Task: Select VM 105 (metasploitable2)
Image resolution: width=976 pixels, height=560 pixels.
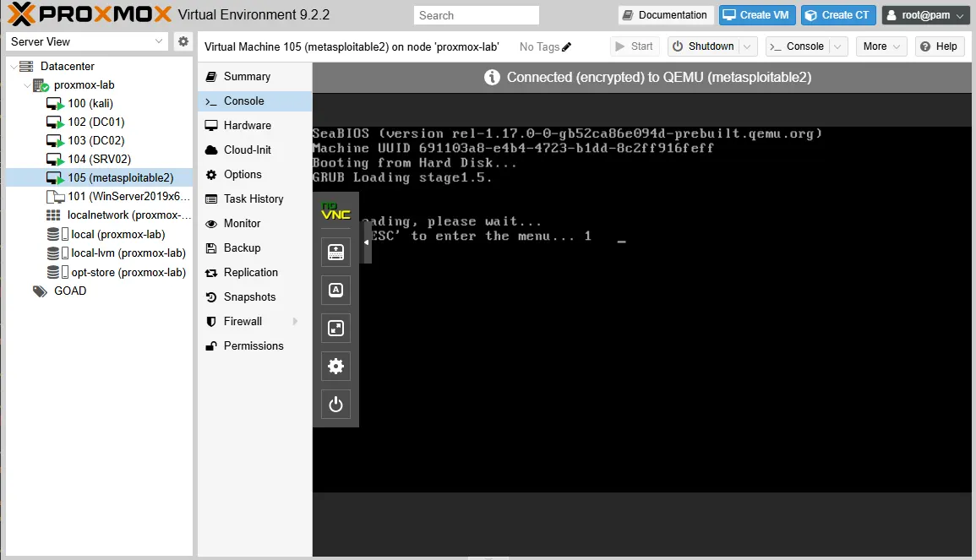Action: click(x=99, y=178)
